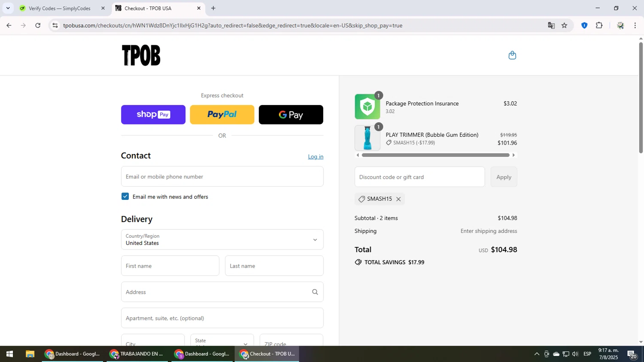Open the Extensions puzzle icon
This screenshot has height=362, width=644.
coord(599,25)
